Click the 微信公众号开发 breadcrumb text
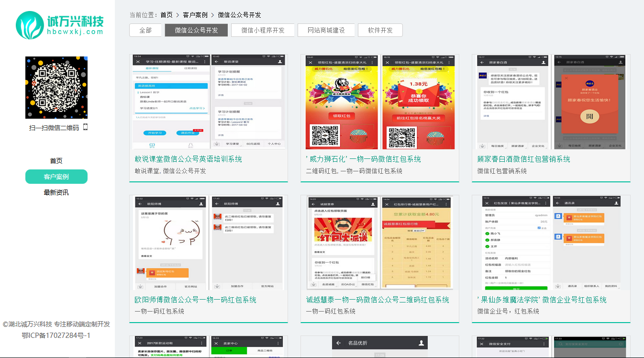This screenshot has height=358, width=644. [239, 15]
